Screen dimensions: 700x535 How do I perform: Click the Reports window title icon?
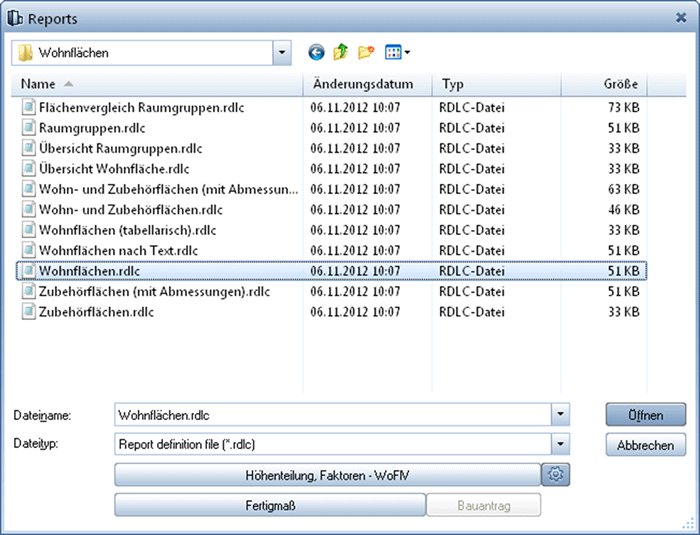coord(15,18)
